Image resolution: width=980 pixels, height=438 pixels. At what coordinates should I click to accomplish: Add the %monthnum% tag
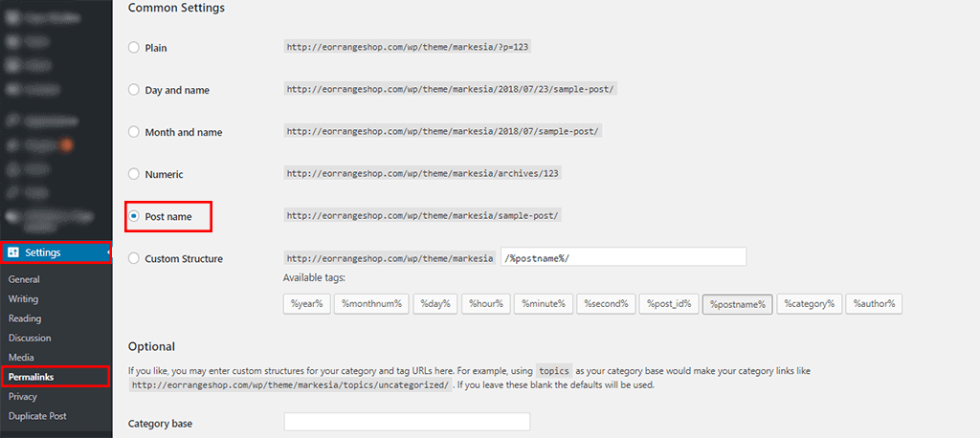[371, 304]
